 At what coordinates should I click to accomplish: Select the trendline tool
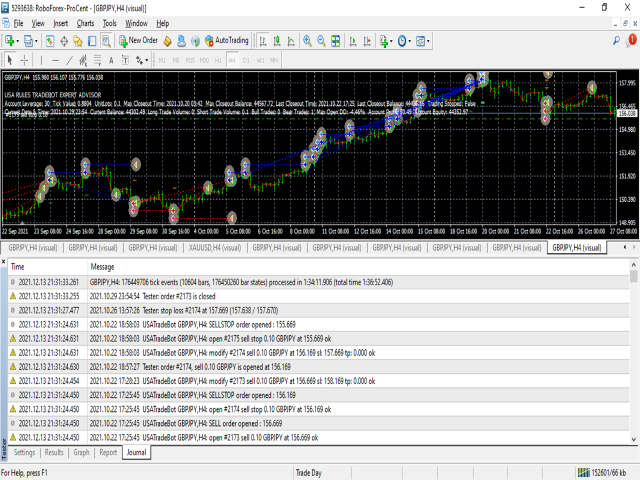69,60
